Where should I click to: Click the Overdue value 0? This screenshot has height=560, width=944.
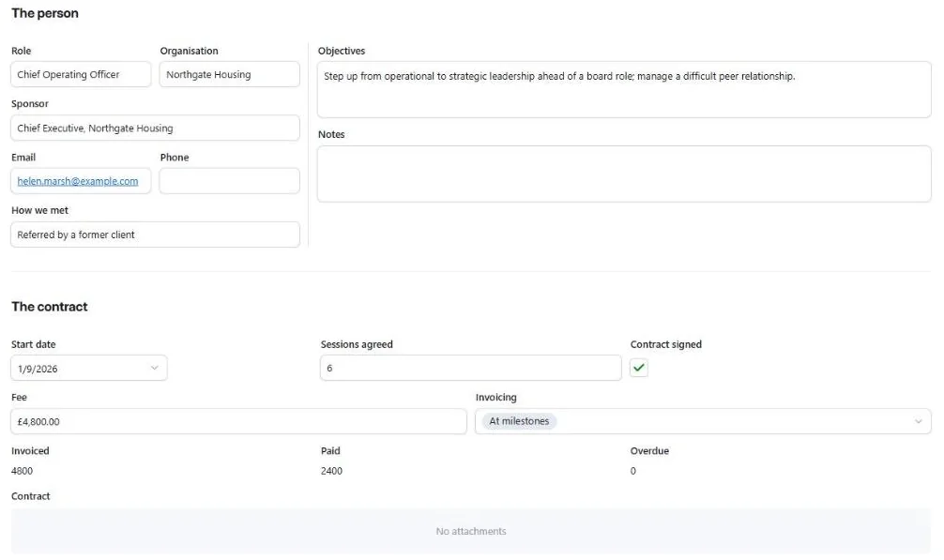633,471
